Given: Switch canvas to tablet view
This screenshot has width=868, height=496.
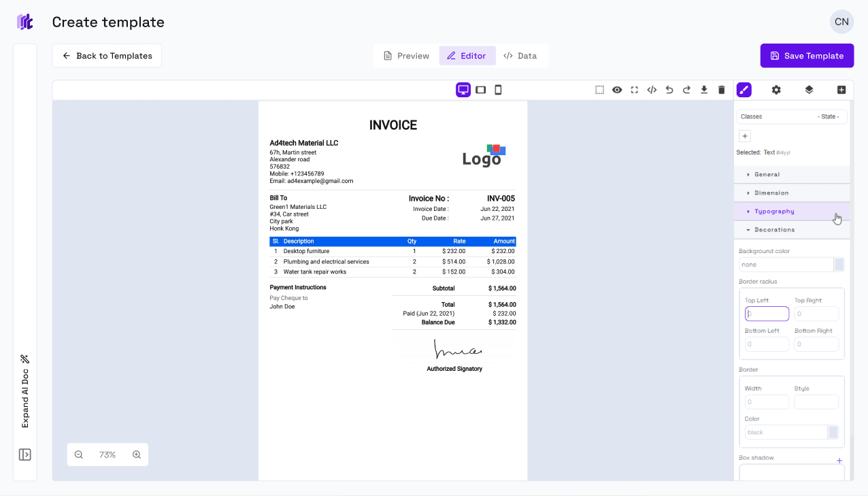Looking at the screenshot, I should coord(480,89).
